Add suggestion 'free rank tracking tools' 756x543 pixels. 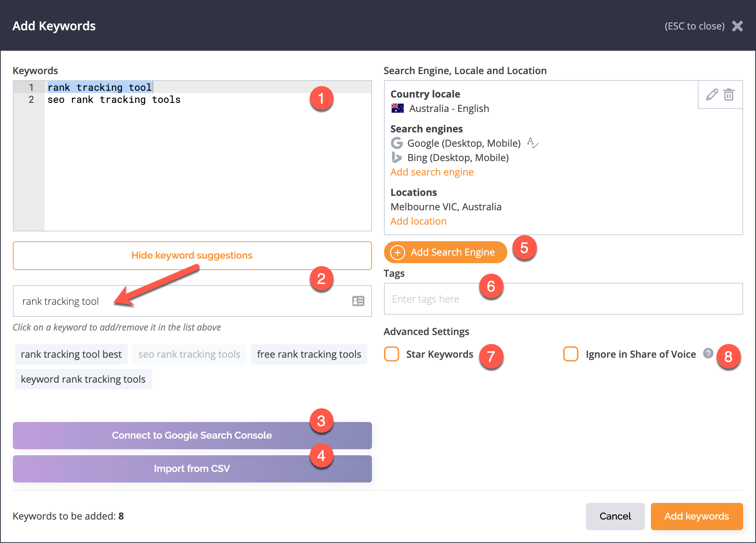pyautogui.click(x=309, y=354)
